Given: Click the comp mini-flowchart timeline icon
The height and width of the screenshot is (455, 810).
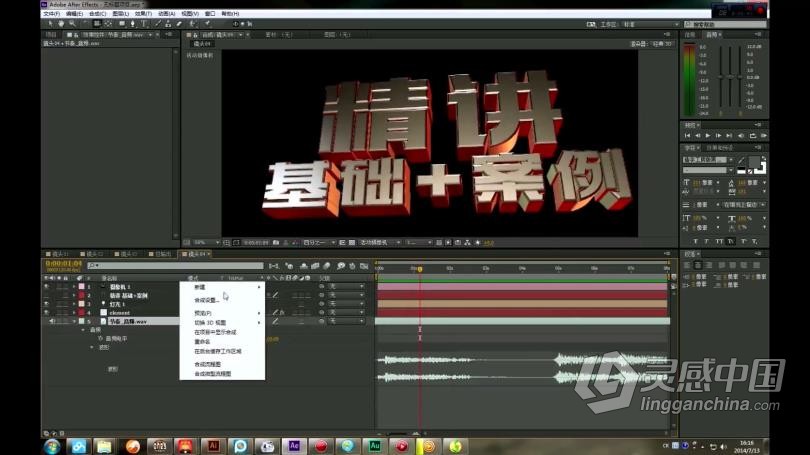Looking at the screenshot, I should coord(274,266).
